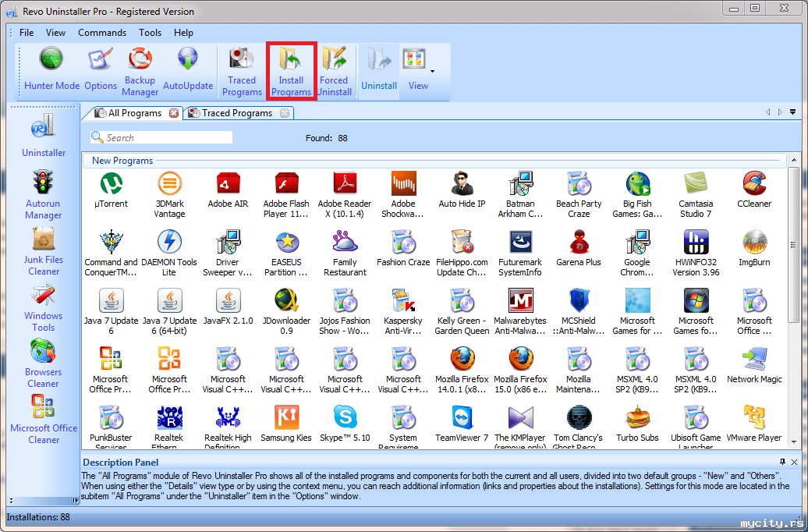Select Malwarebytes Anti-Malware program

(520, 311)
